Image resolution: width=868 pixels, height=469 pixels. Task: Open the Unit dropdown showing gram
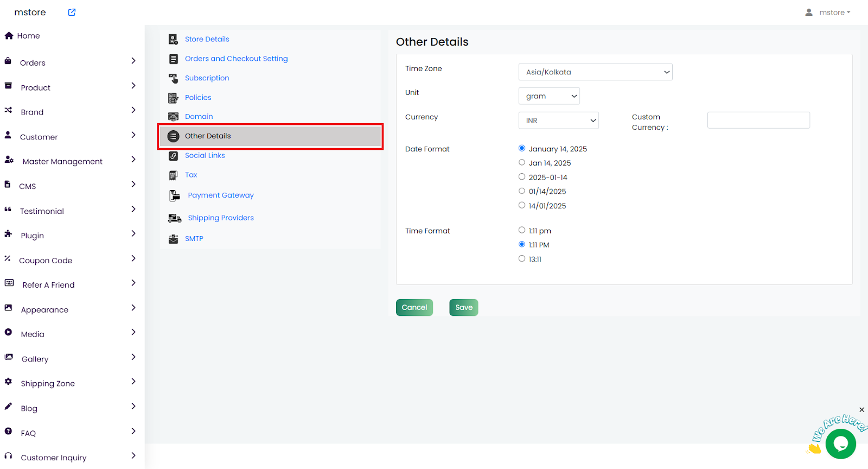pos(549,96)
